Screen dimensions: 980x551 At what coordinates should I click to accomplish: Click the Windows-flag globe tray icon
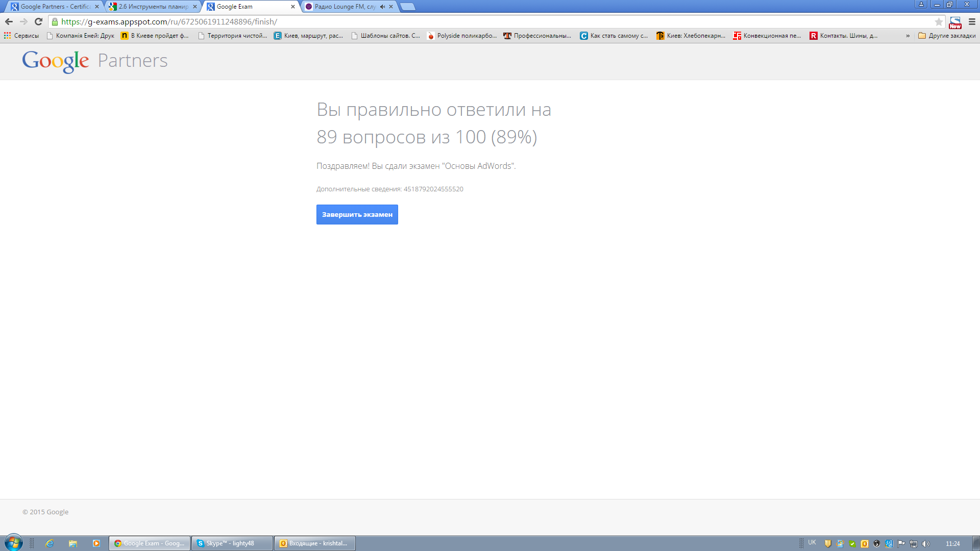pyautogui.click(x=840, y=544)
